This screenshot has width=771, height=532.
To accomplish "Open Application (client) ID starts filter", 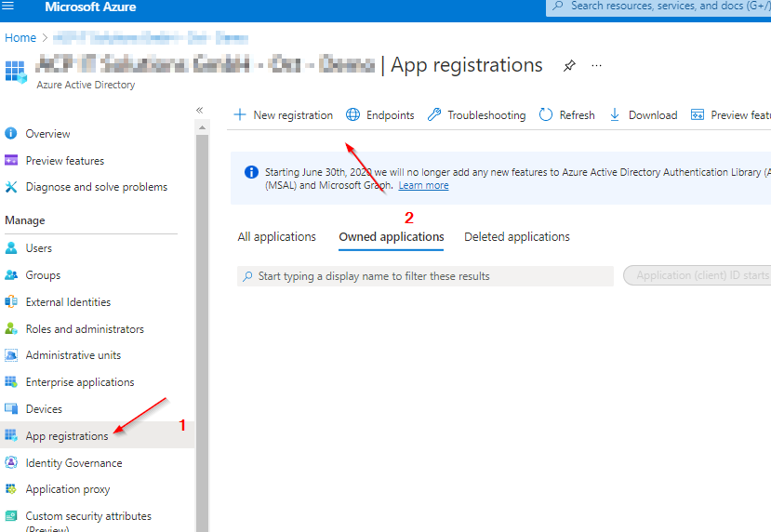I will 698,275.
